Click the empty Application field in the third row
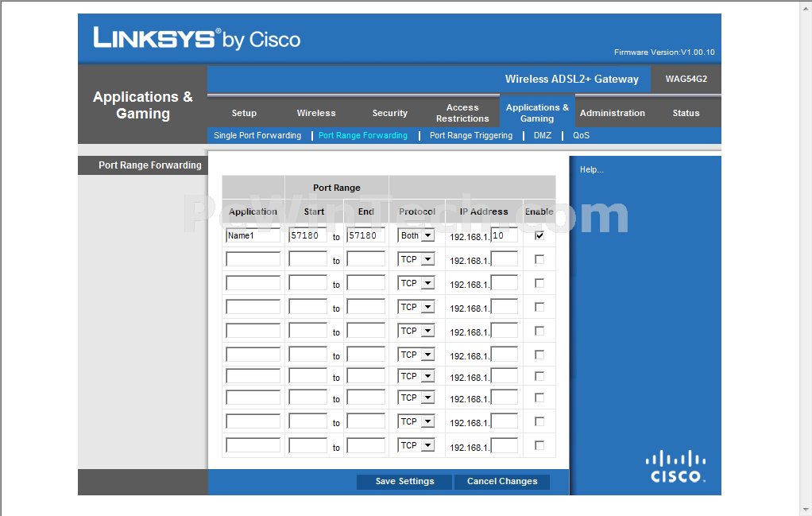The image size is (812, 516). 253,283
